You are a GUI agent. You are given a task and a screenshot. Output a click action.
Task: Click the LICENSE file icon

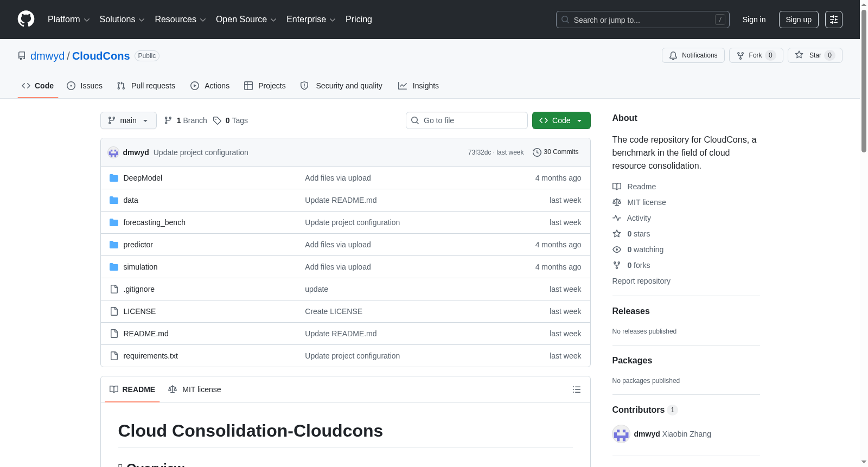[x=114, y=311]
